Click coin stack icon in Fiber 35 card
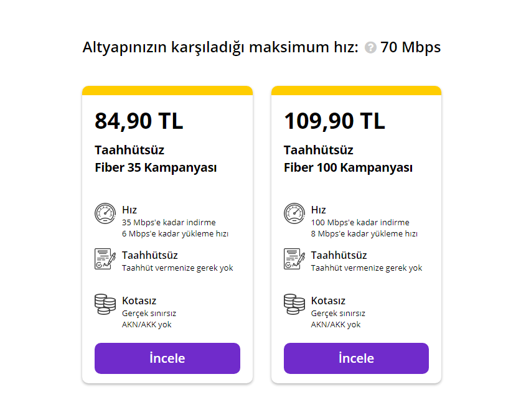Image resolution: width=521 pixels, height=420 pixels. [x=105, y=304]
